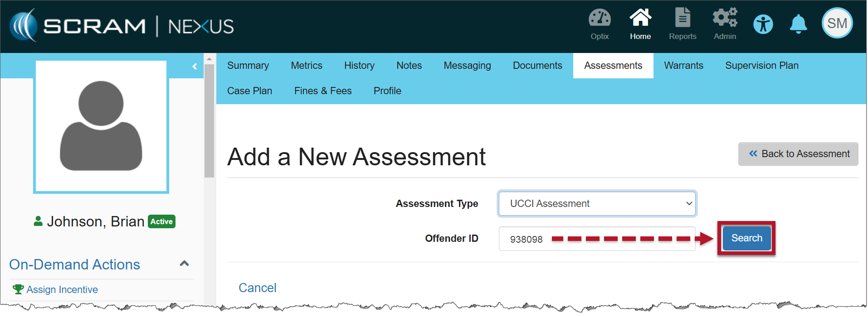Click the accessibility options icon

pos(763,24)
